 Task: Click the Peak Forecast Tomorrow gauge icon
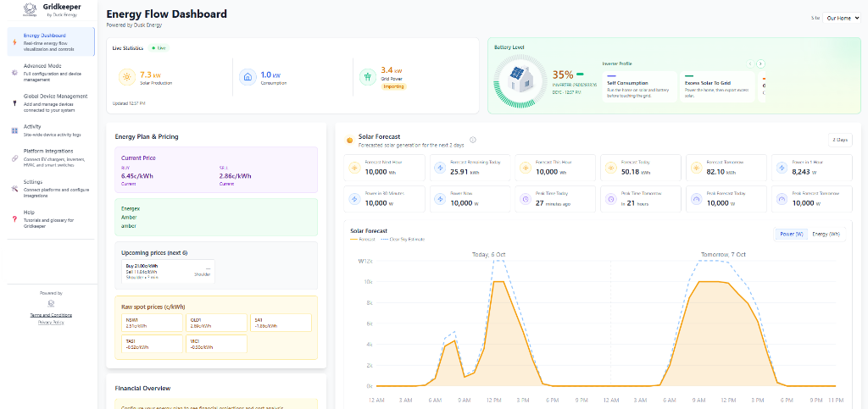click(782, 199)
